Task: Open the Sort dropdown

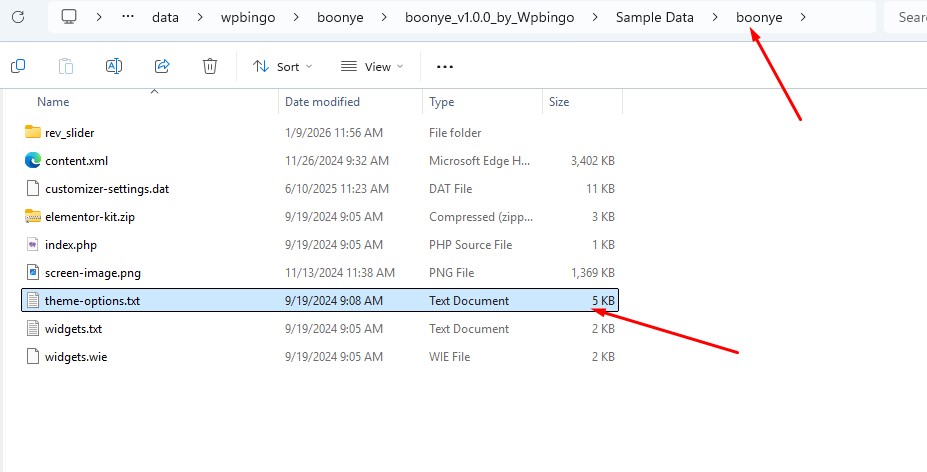Action: [x=283, y=67]
